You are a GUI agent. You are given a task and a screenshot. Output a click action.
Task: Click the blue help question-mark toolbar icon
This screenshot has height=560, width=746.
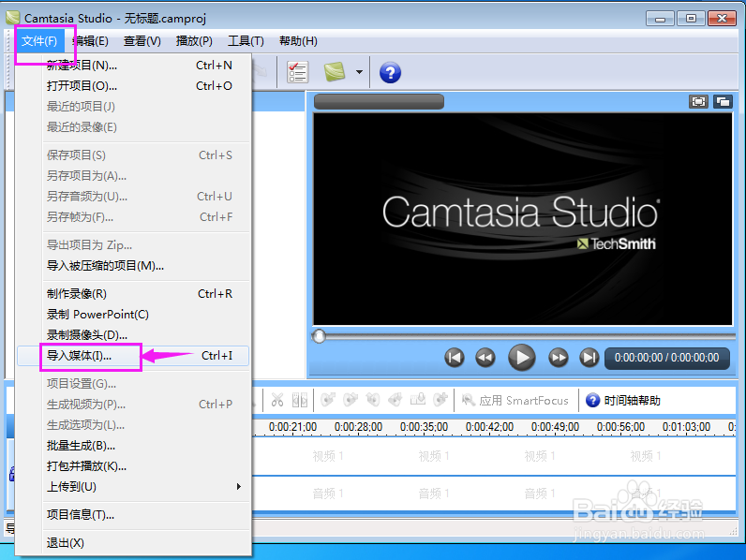point(390,73)
